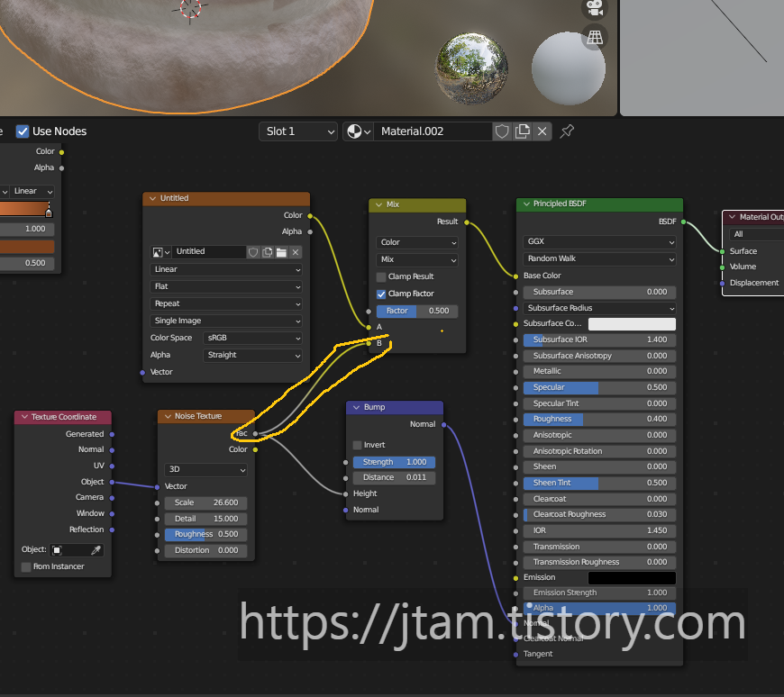Click the Object eyedropper in Texture Coordinate
Viewport: 784px width, 697px height.
[x=96, y=550]
